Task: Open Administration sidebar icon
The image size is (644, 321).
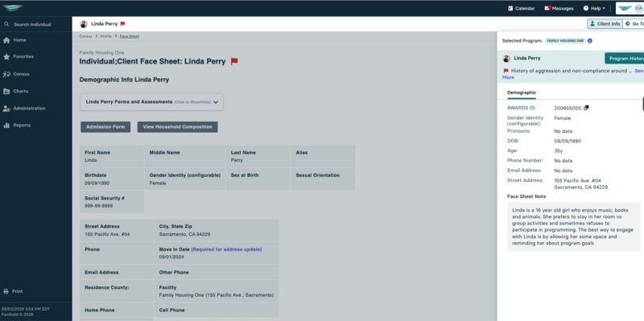Action: click(x=6, y=109)
